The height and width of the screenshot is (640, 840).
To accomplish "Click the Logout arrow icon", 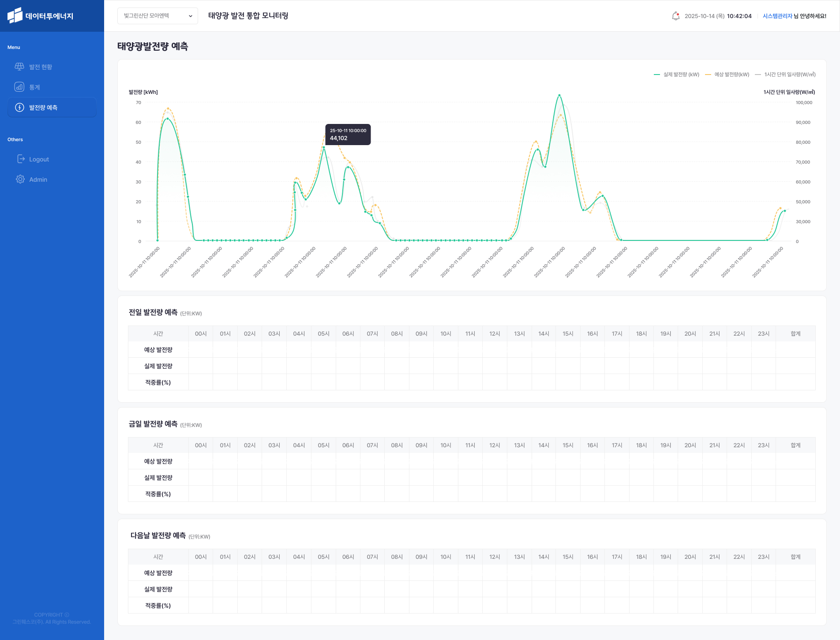I will tap(21, 159).
